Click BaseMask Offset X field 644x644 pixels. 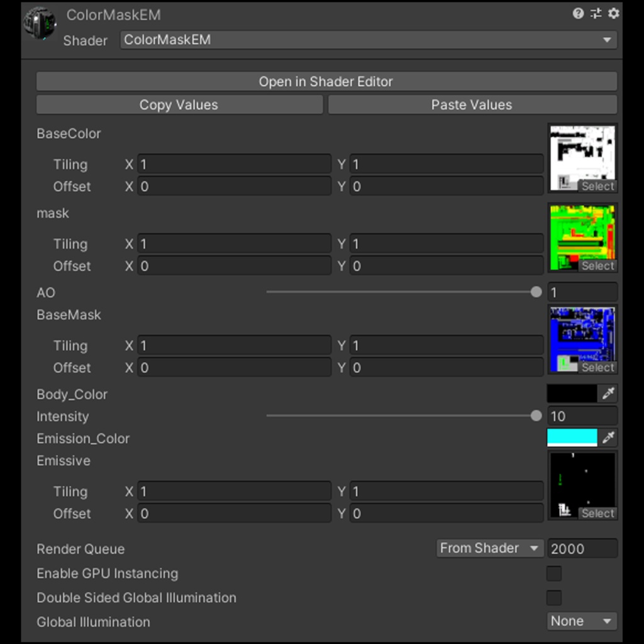point(234,367)
